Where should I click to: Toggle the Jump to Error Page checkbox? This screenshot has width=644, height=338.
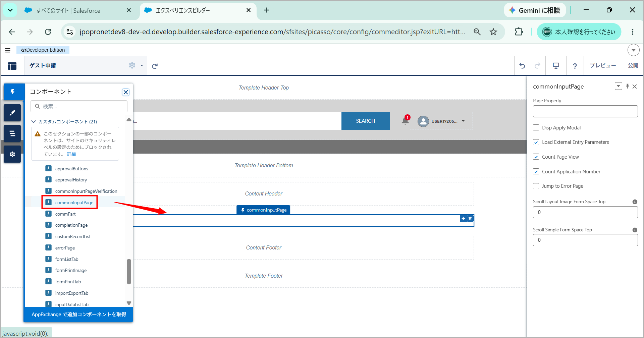tap(536, 186)
